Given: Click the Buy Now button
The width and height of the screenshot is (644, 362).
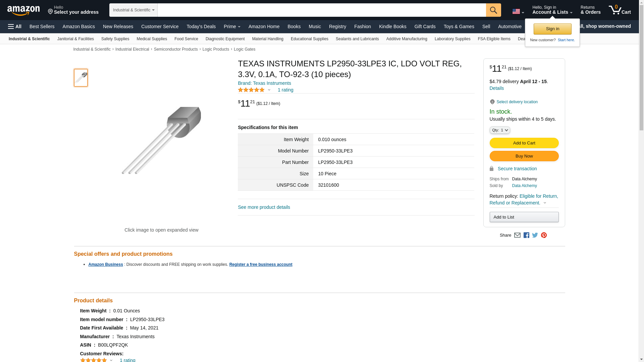Looking at the screenshot, I should (x=524, y=156).
